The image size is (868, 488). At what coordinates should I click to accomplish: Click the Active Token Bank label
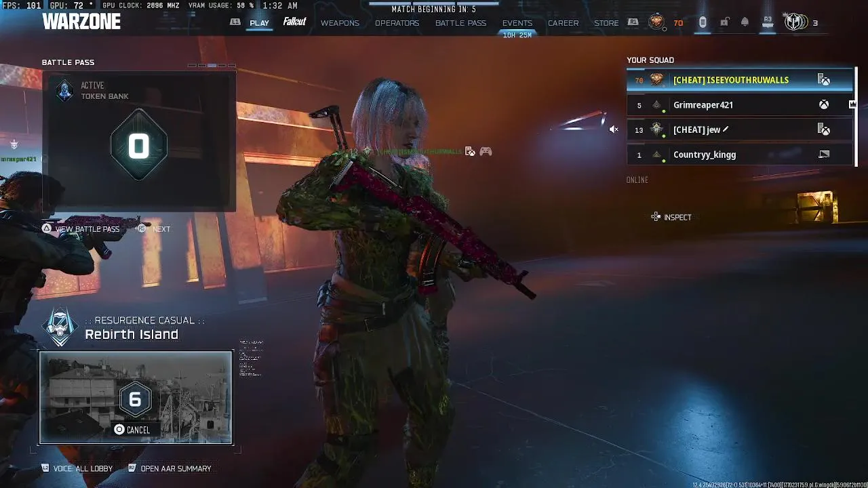coord(104,91)
